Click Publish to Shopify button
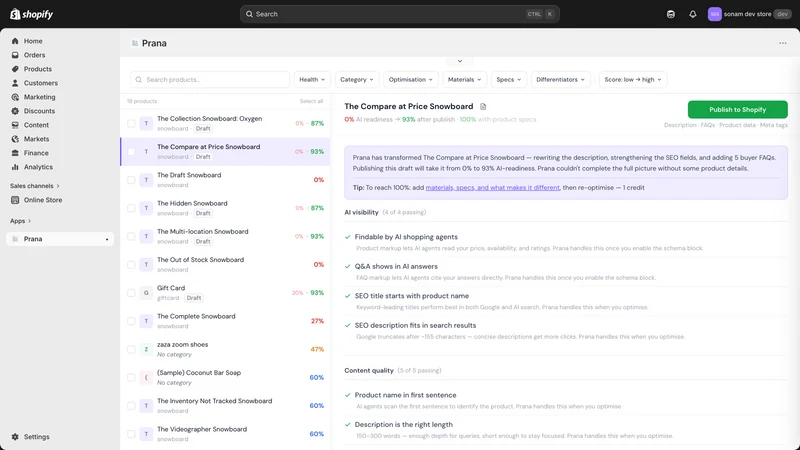The width and height of the screenshot is (800, 450). [737, 110]
